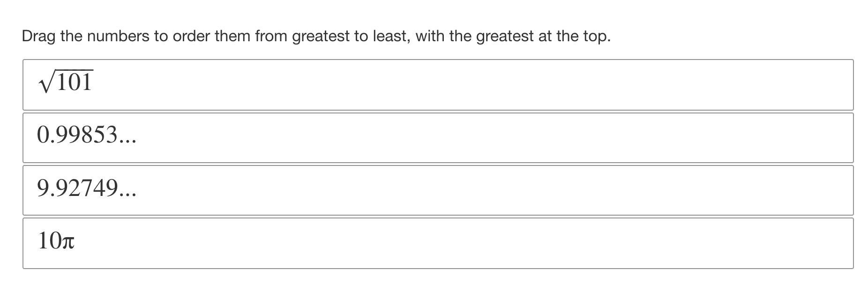Click the word "numbers" in the instructions
Screen dimensions: 868x285
[x=118, y=36]
